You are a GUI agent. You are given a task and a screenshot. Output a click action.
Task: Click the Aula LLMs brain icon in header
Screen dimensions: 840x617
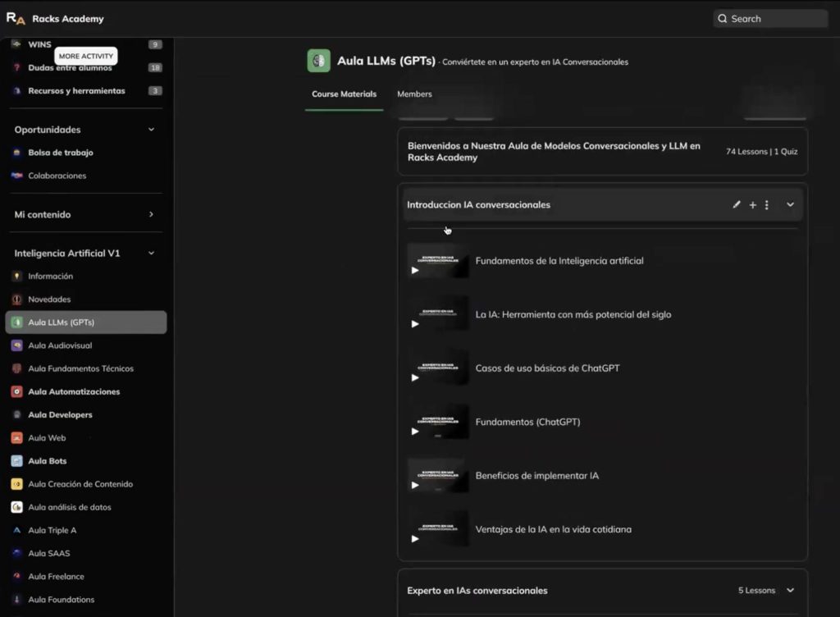tap(318, 61)
